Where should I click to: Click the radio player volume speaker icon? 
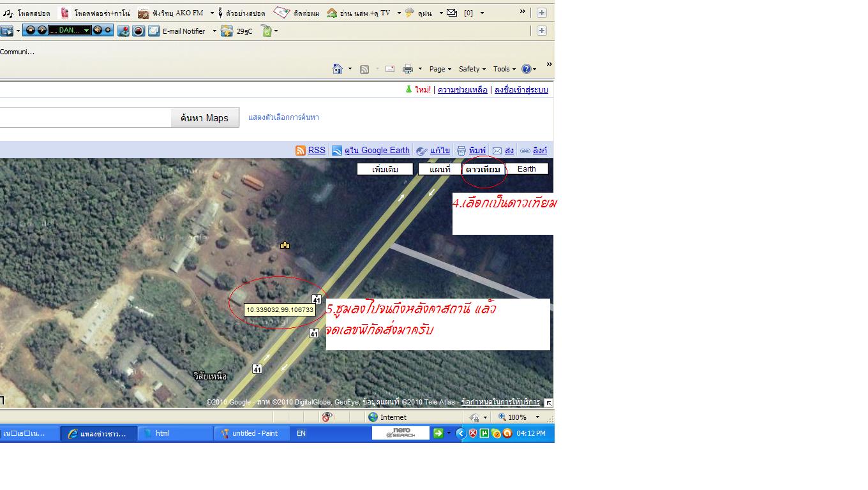98,30
